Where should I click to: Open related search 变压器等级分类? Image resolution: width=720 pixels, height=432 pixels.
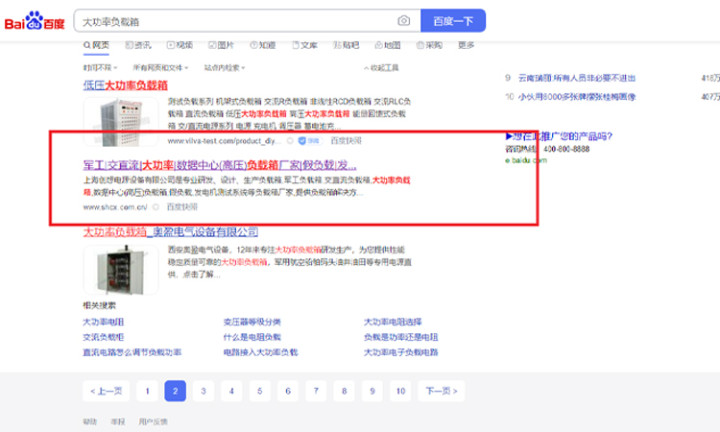[252, 322]
